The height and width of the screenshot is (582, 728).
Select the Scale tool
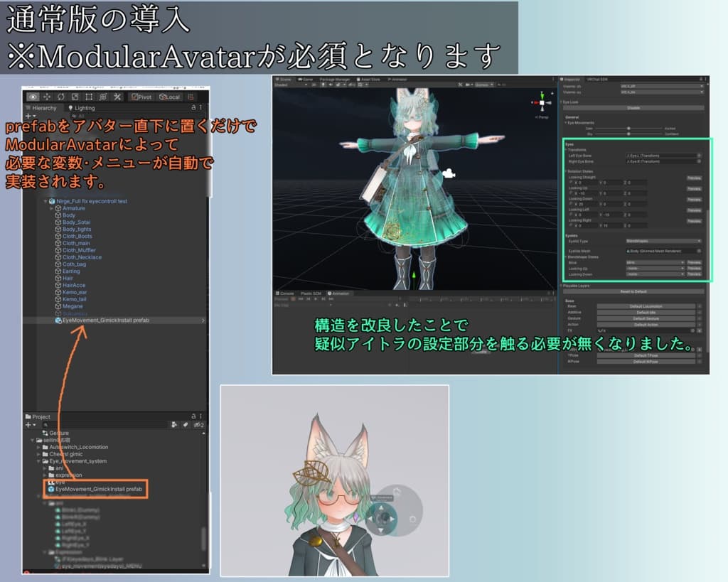[x=75, y=97]
